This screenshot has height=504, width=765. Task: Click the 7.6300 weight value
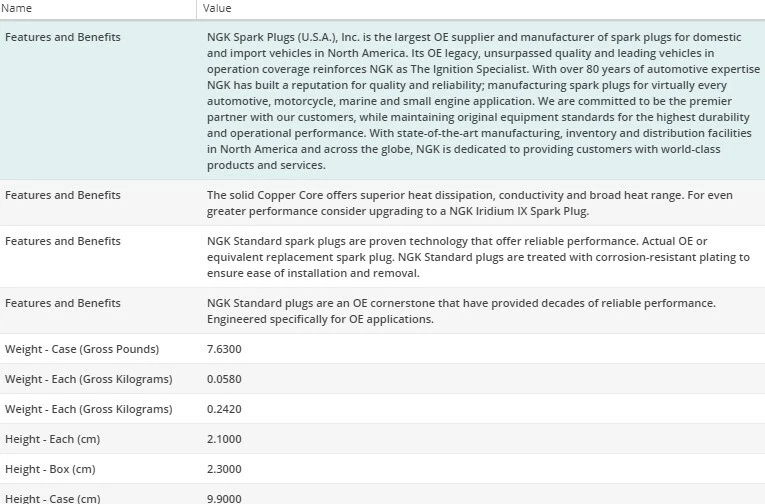coord(224,349)
